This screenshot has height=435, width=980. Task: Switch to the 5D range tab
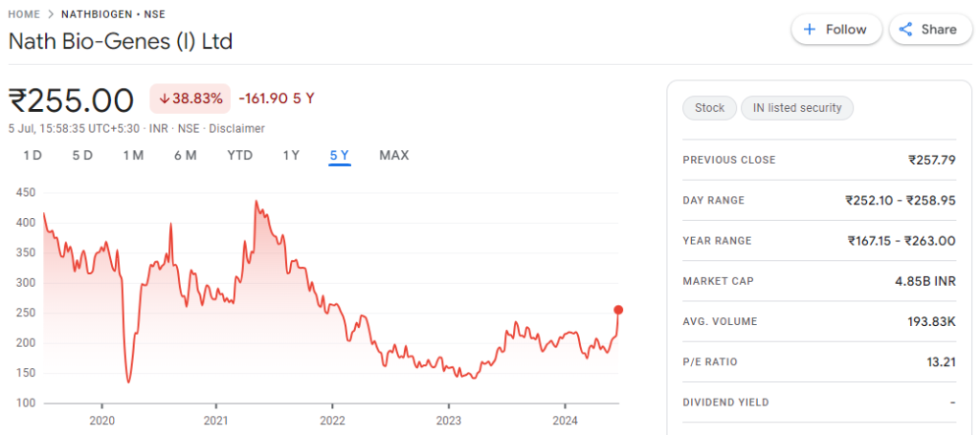point(82,155)
